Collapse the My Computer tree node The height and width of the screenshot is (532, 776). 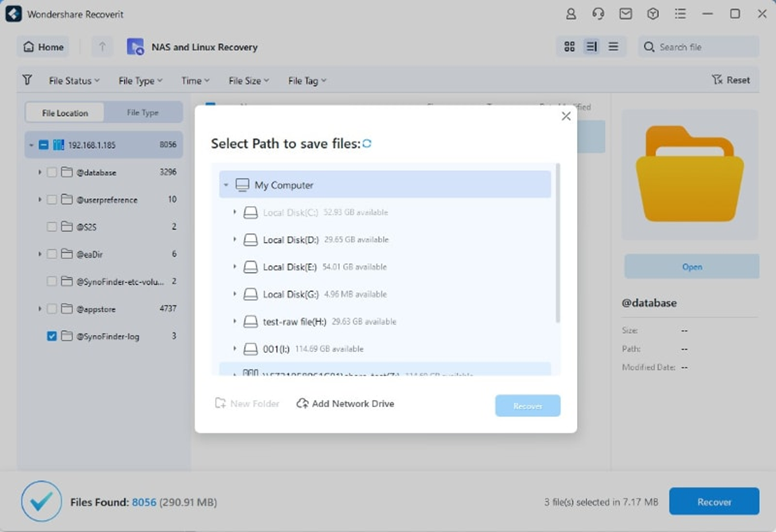[x=224, y=184]
